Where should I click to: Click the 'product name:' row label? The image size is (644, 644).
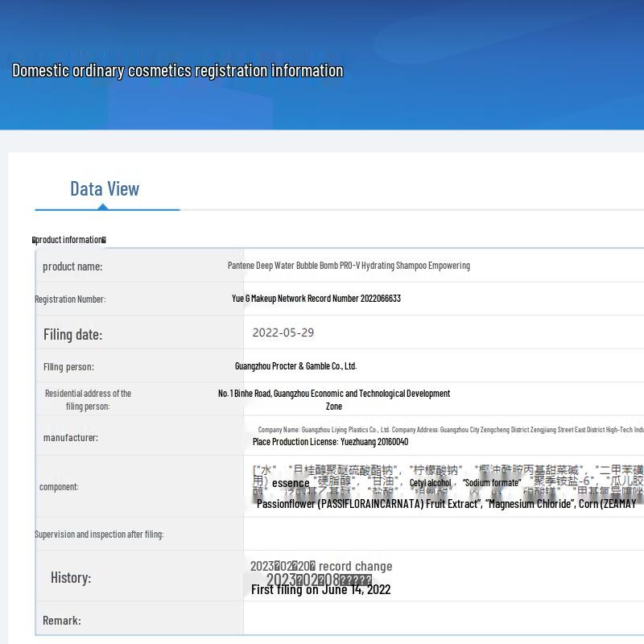(72, 266)
